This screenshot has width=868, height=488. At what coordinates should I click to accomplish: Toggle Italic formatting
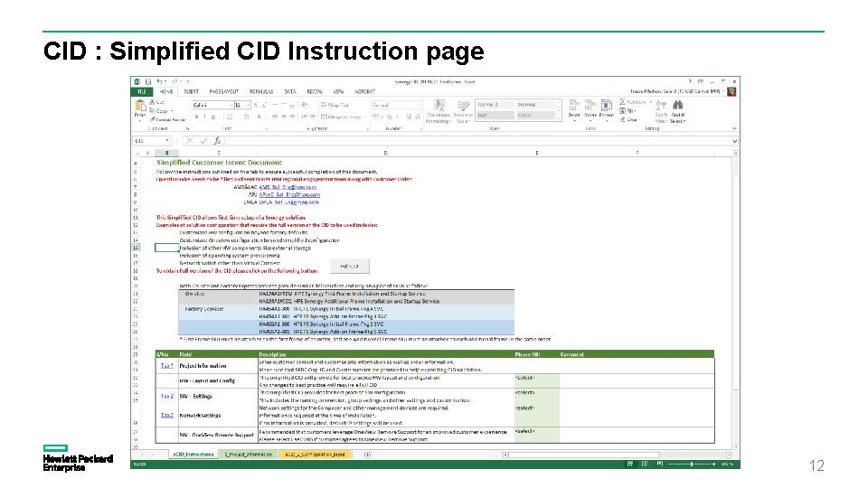(x=204, y=117)
